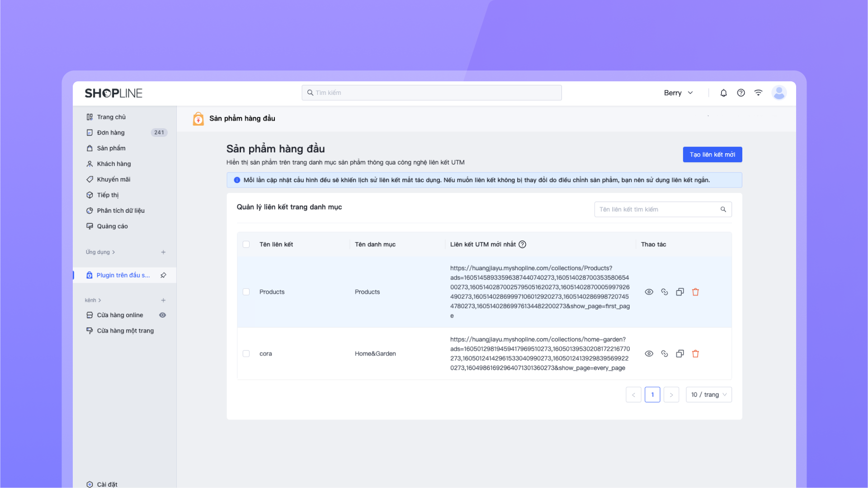Duplicate the Products row using copy icon
Screen dimensions: 868x488
click(679, 292)
